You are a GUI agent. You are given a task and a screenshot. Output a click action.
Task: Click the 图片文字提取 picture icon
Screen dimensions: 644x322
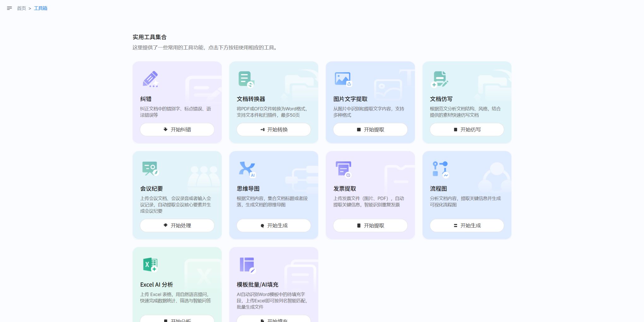pos(343,79)
